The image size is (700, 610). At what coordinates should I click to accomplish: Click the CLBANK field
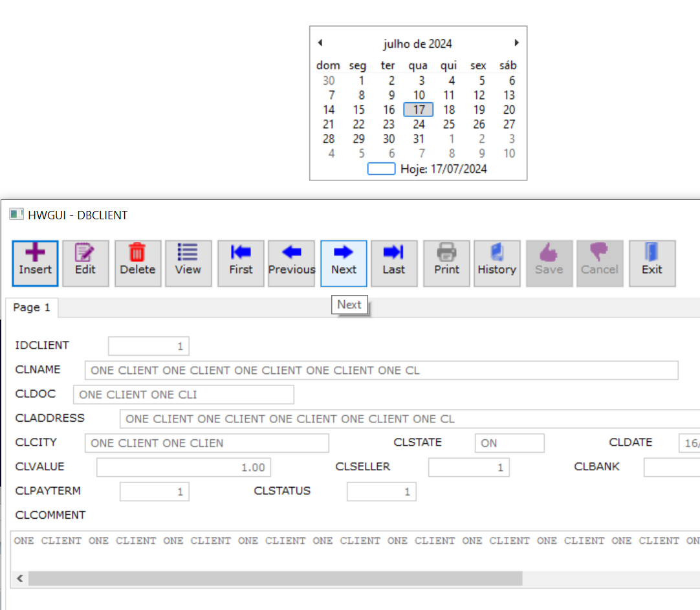point(672,467)
